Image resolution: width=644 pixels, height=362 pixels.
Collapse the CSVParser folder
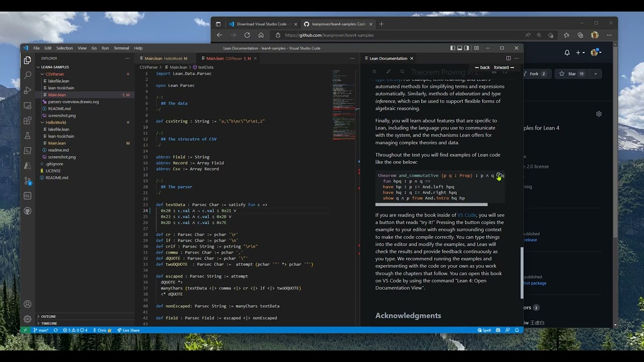pyautogui.click(x=43, y=74)
